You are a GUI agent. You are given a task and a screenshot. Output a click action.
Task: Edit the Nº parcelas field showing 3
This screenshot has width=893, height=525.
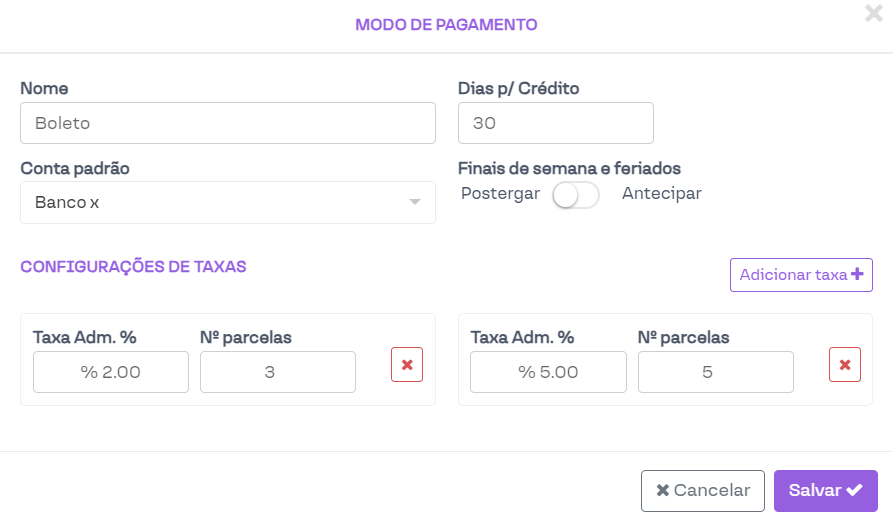[x=278, y=372]
